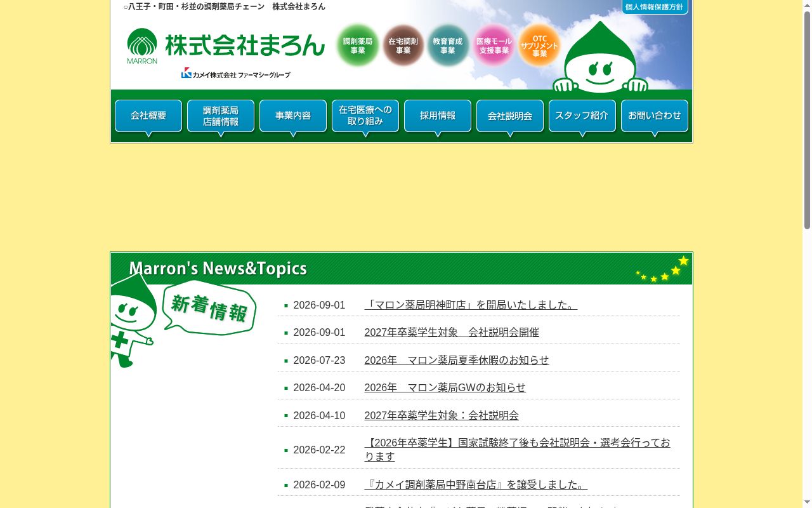The height and width of the screenshot is (508, 812).
Task: Click the green mascot character in the header
Action: tap(600, 58)
